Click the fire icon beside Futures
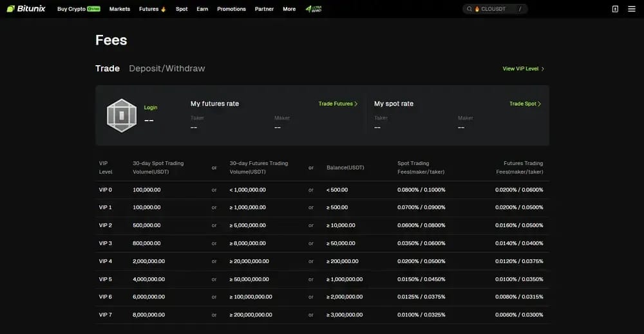The width and height of the screenshot is (644, 334). (164, 8)
